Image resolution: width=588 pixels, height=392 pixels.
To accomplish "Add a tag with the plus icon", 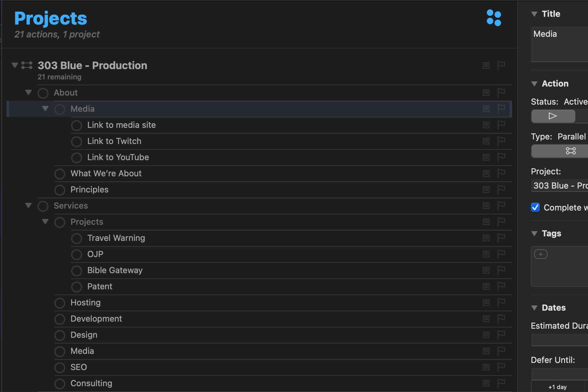I will [541, 254].
